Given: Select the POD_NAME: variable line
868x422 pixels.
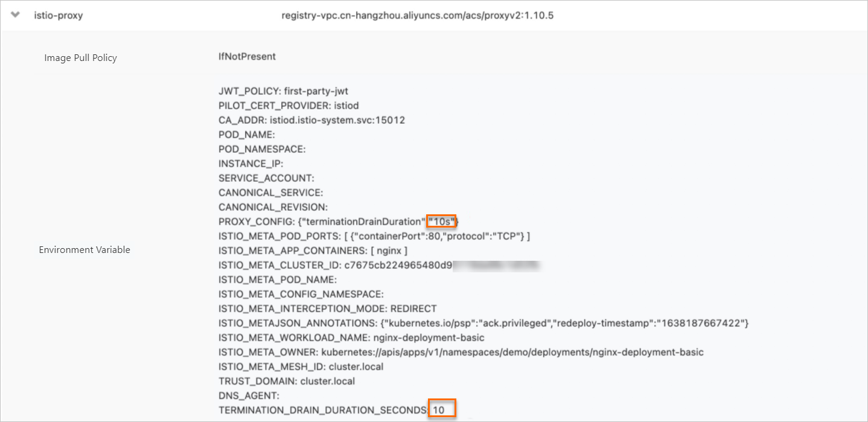Looking at the screenshot, I should [x=247, y=135].
